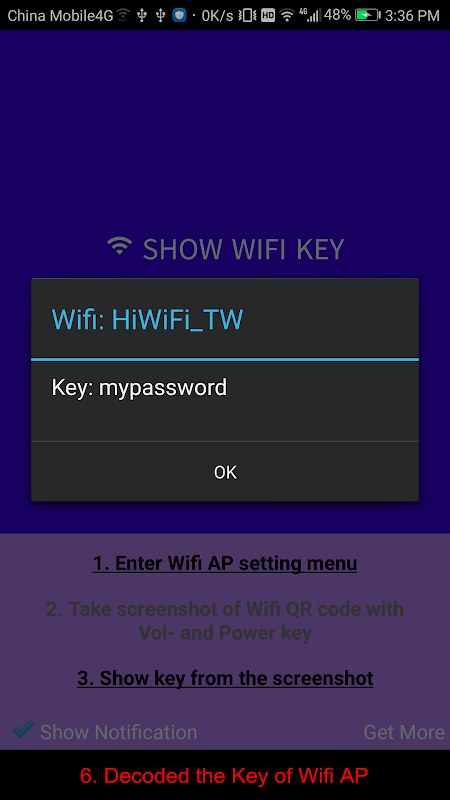Tap the China Mobile4G carrier label

point(60,16)
